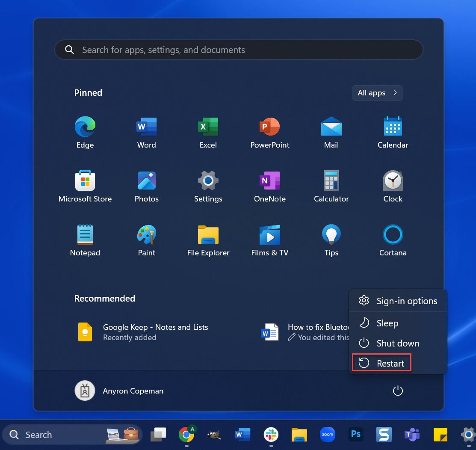Open the Photos app
The width and height of the screenshot is (476, 450).
147,187
